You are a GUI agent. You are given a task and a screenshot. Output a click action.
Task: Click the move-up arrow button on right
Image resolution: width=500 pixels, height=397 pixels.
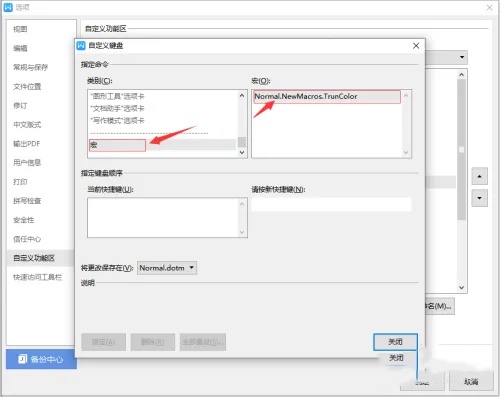click(479, 176)
